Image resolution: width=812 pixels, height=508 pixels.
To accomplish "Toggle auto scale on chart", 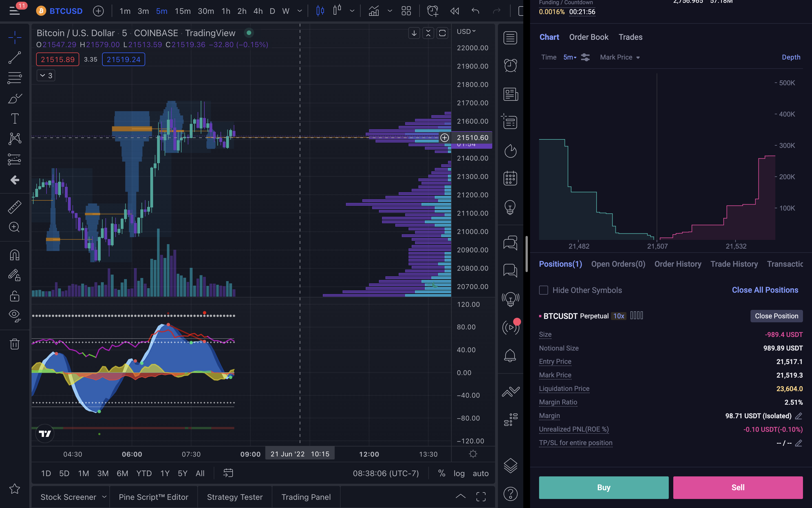I will coord(480,473).
